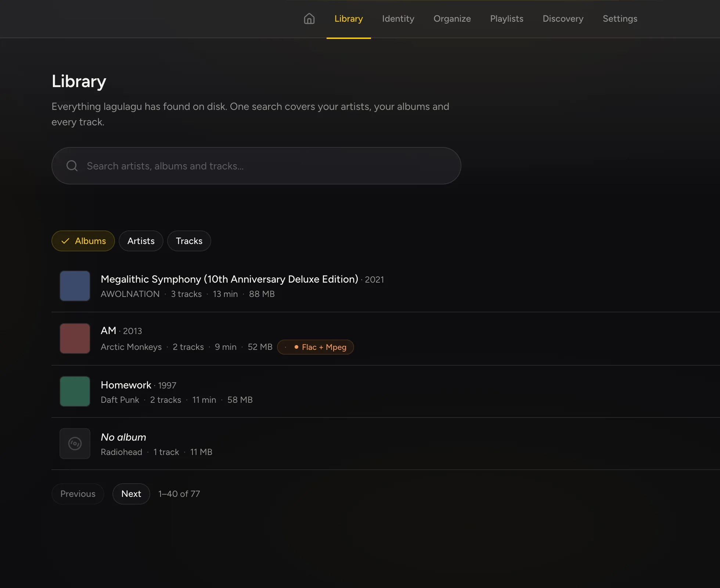Click the No album disc placeholder icon
The width and height of the screenshot is (720, 588).
(x=75, y=444)
